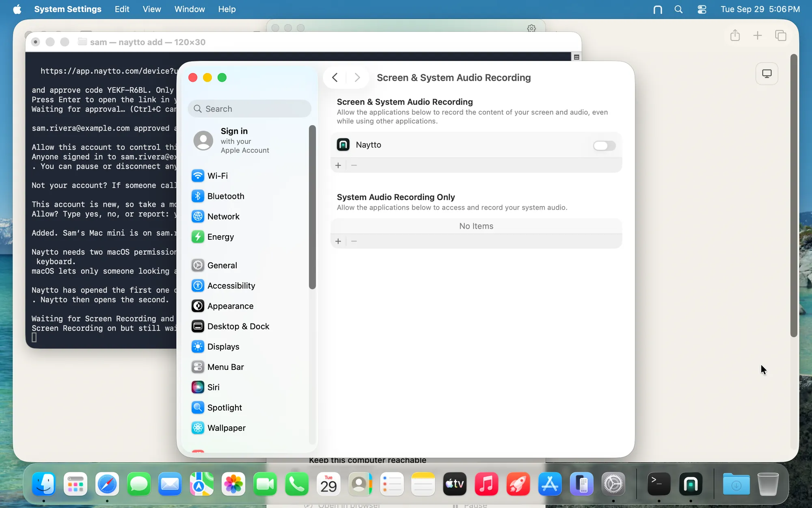The height and width of the screenshot is (508, 812).
Task: Open Mail from the Dock
Action: coord(170,484)
